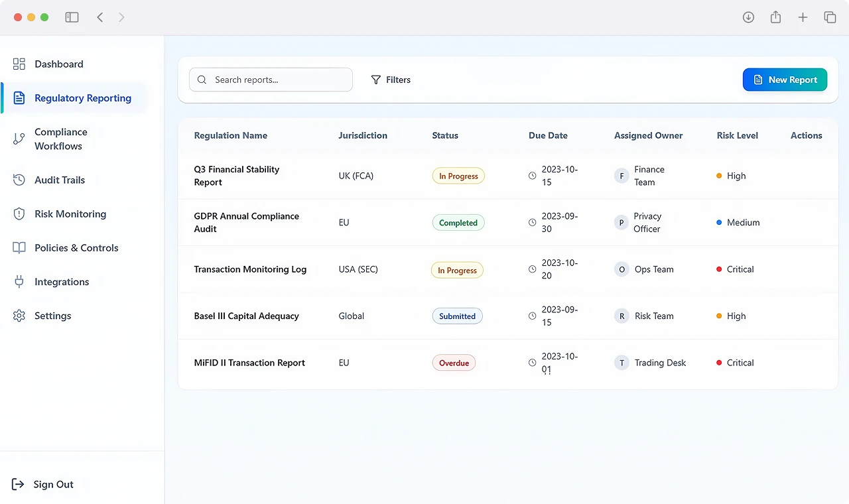849x504 pixels.
Task: Go forward with the right chevron
Action: pos(121,17)
